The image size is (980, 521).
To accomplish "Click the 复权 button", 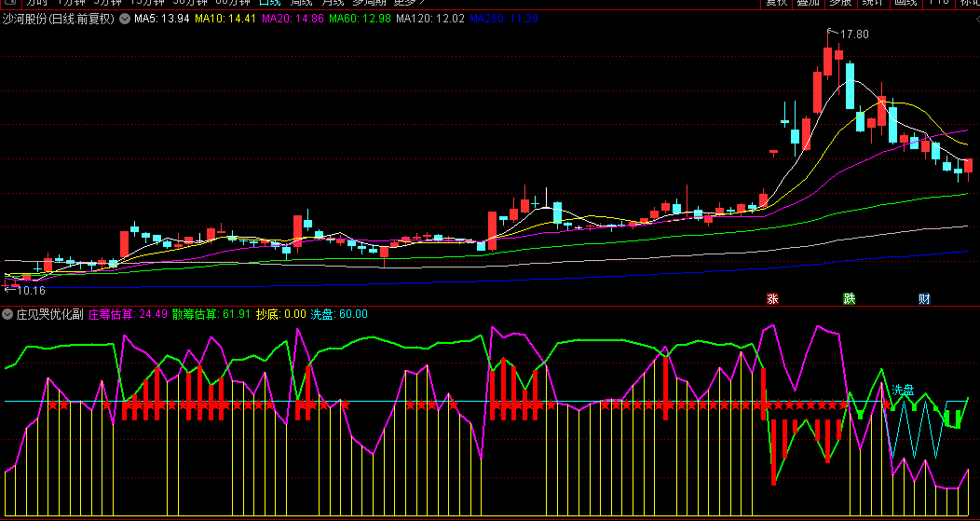I will click(x=777, y=3).
